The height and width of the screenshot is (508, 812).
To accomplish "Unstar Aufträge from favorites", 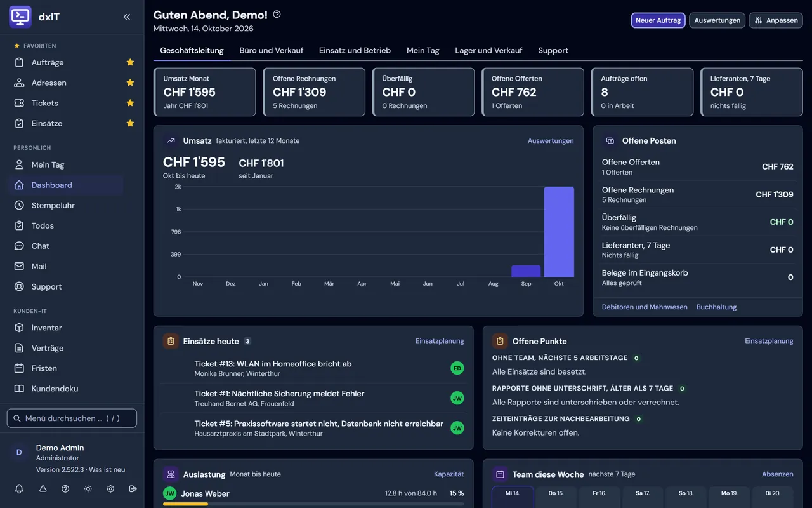I will pyautogui.click(x=130, y=62).
